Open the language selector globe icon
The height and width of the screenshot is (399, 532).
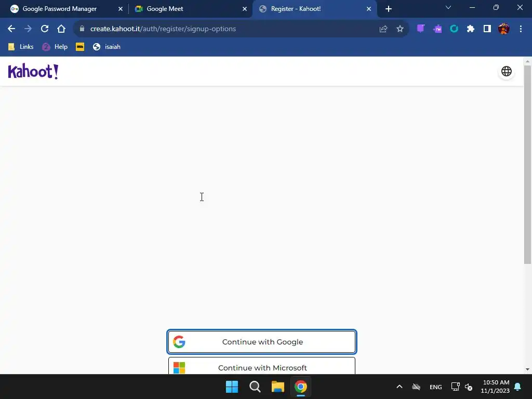(506, 71)
